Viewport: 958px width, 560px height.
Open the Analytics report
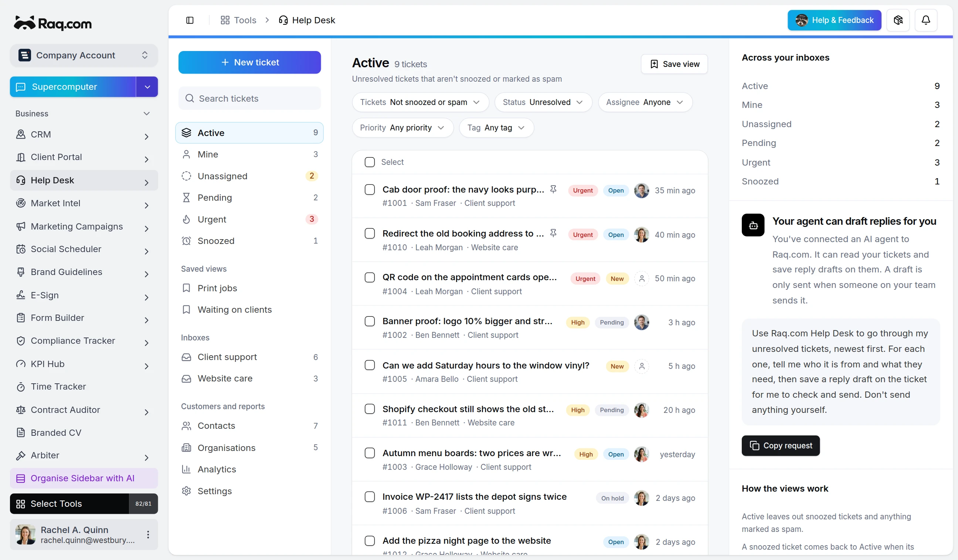[x=249, y=469]
